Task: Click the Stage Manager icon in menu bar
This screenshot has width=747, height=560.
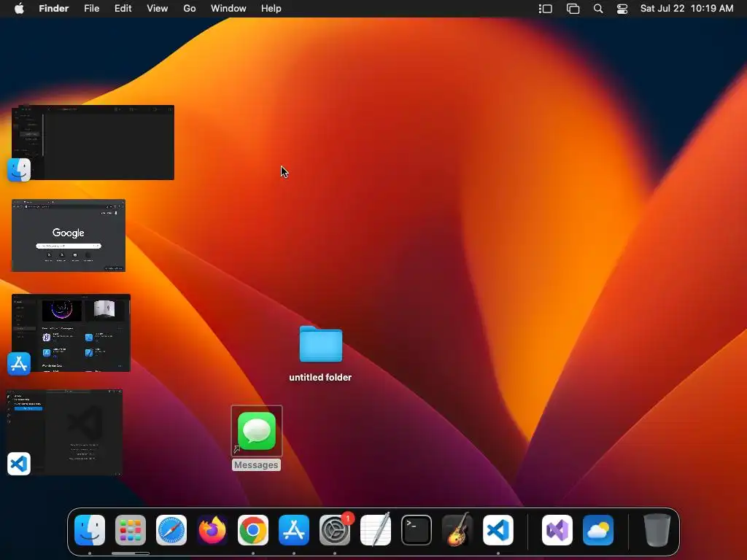Action: point(546,9)
